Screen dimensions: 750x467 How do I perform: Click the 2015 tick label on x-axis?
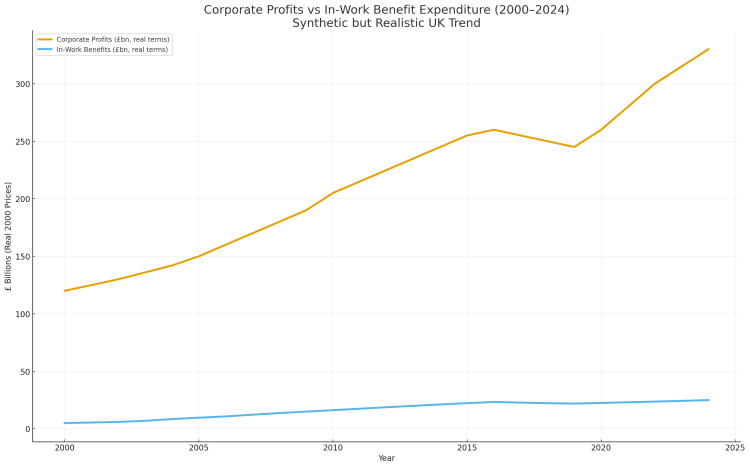(467, 448)
